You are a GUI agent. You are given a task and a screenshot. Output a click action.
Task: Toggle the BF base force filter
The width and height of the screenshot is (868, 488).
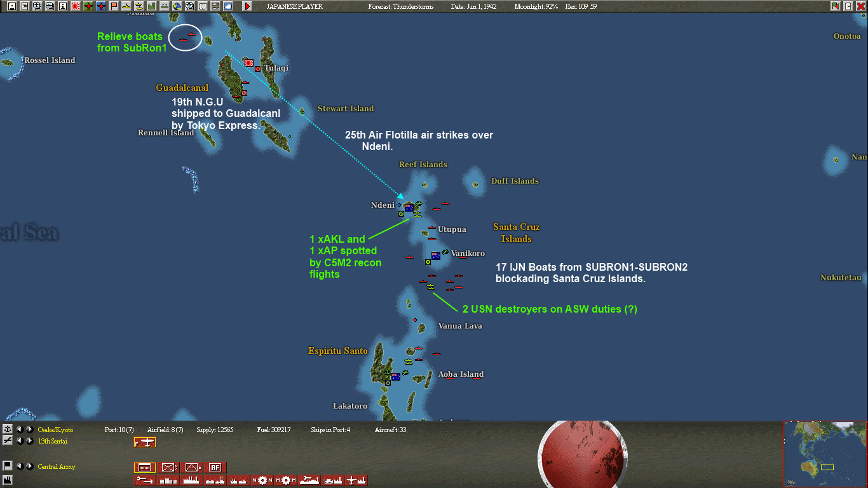point(216,468)
